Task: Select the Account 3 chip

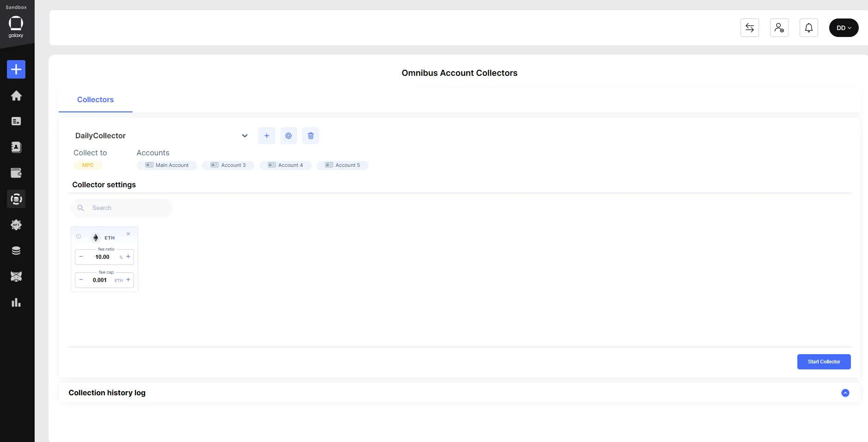Action: point(228,165)
